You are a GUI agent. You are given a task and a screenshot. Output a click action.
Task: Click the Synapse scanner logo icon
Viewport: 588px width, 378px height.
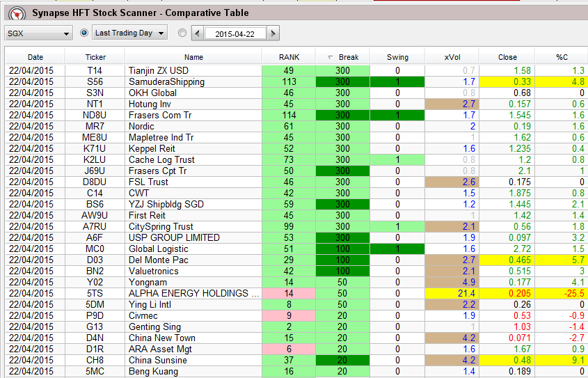point(15,13)
